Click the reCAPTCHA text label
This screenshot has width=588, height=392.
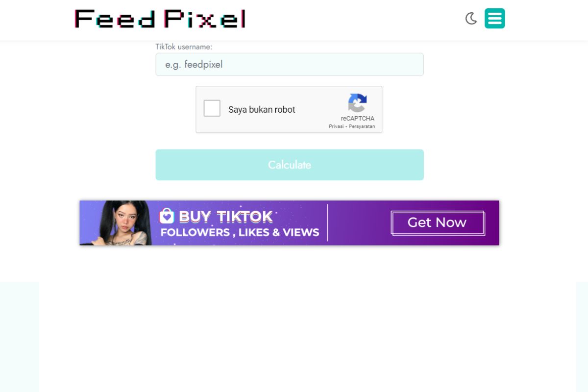358,119
